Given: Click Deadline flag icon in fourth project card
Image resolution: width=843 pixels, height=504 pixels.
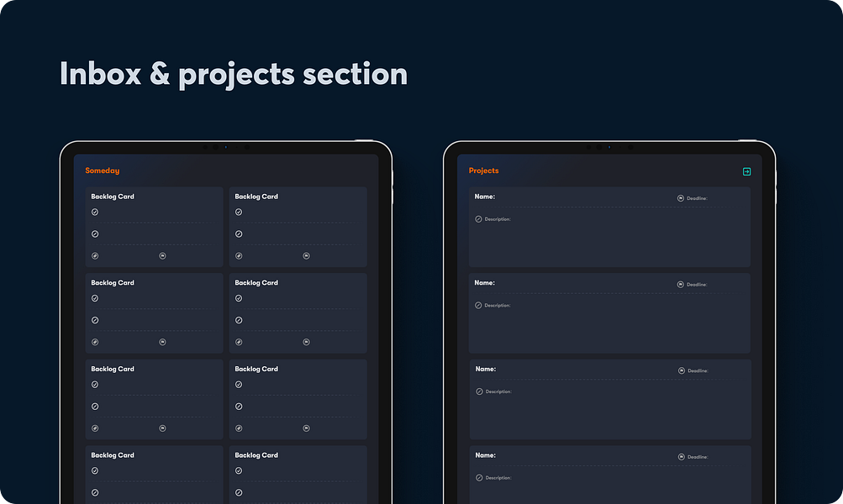Looking at the screenshot, I should pos(682,457).
